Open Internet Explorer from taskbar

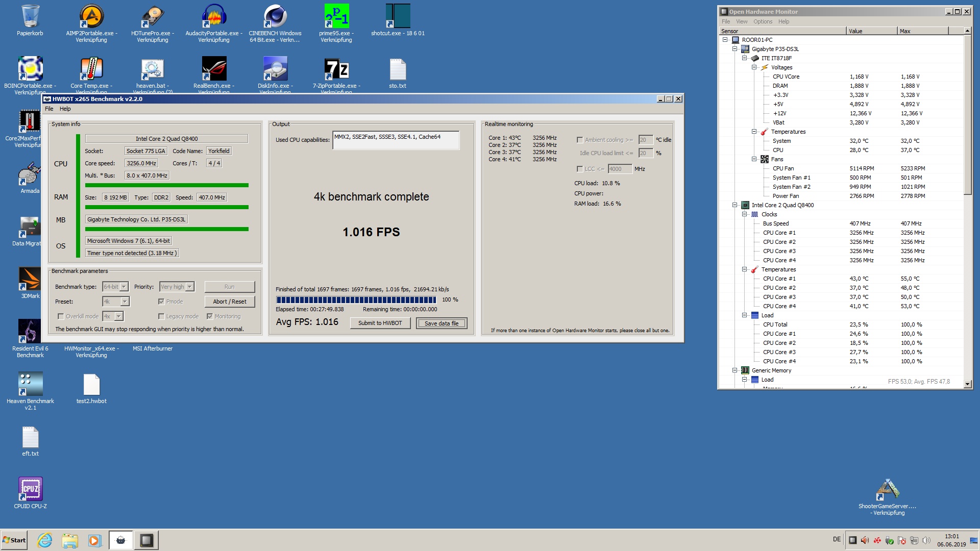click(45, 540)
